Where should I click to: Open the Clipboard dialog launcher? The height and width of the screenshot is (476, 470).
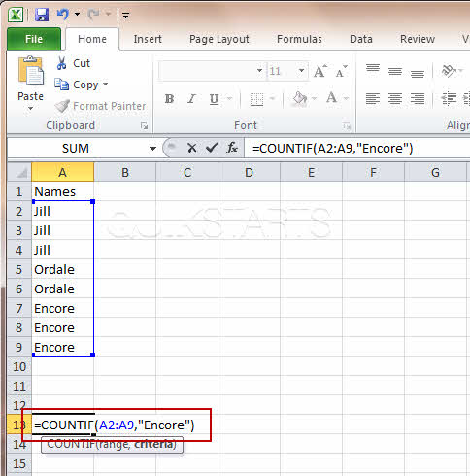[144, 126]
